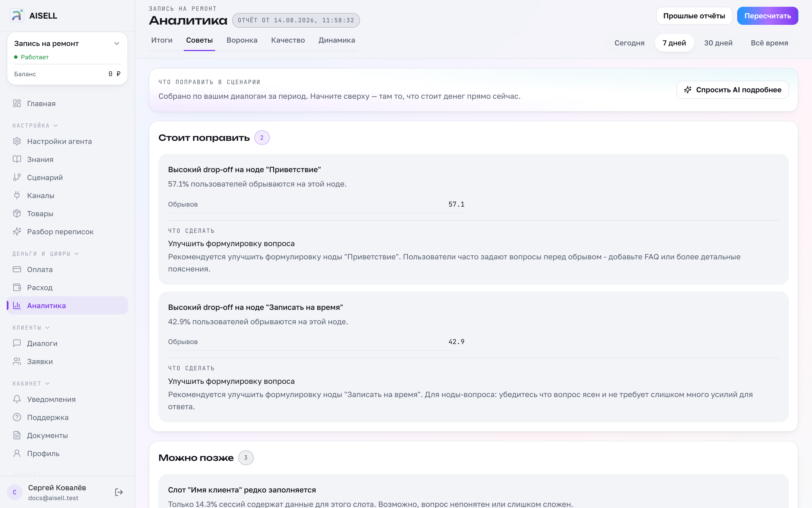Image resolution: width=812 pixels, height=508 pixels.
Task: Go to Разбор переписок
Action: 67,231
